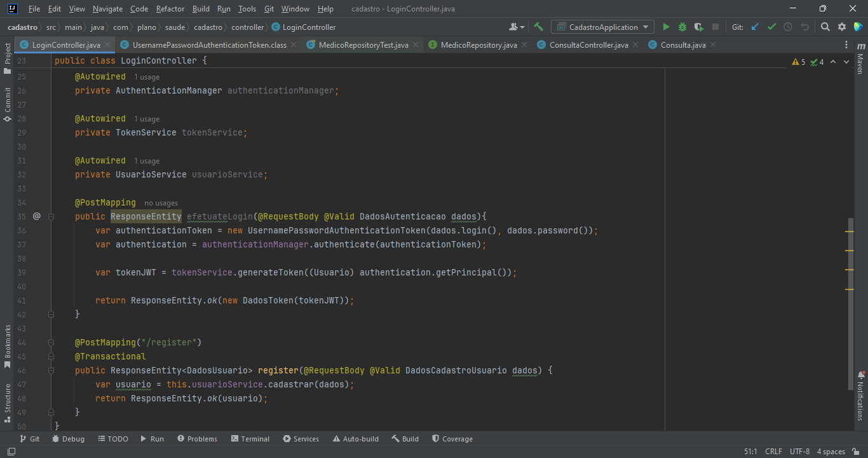Click 'no usages' hint above efetuateLogin

[161, 203]
